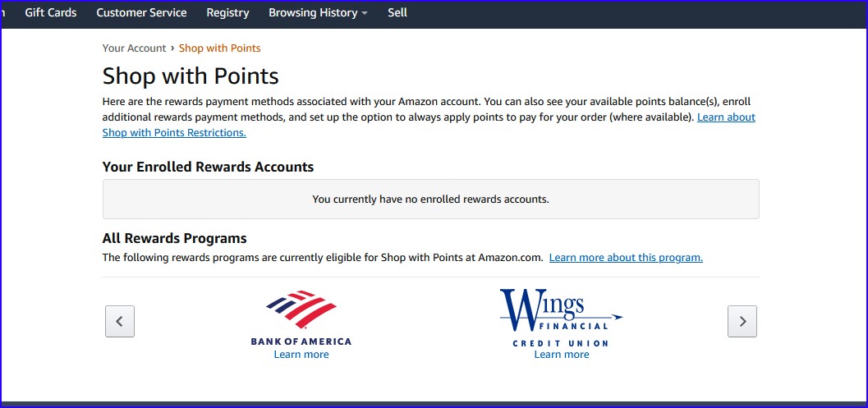Click the Shop with Points page heading
Screen dimensions: 868x408
(191, 76)
